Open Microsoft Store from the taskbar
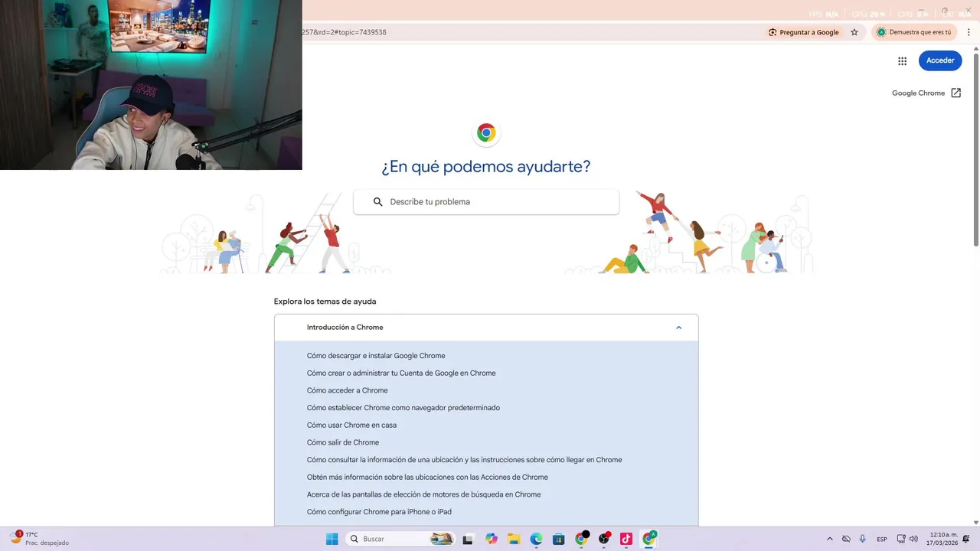This screenshot has width=980, height=551. point(559,539)
